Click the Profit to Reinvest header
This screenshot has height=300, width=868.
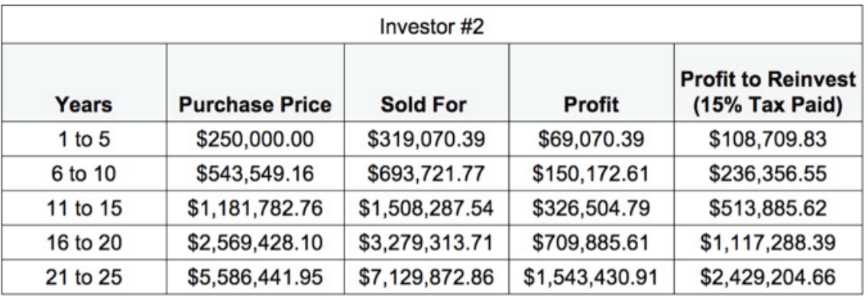click(768, 83)
